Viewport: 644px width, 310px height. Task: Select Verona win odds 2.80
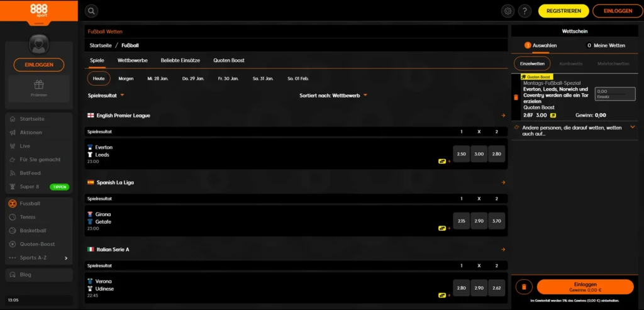point(461,288)
